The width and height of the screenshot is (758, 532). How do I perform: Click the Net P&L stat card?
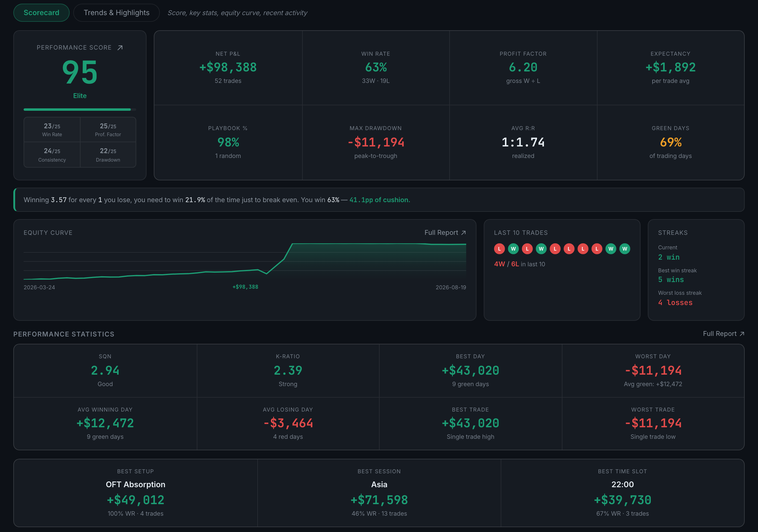228,68
